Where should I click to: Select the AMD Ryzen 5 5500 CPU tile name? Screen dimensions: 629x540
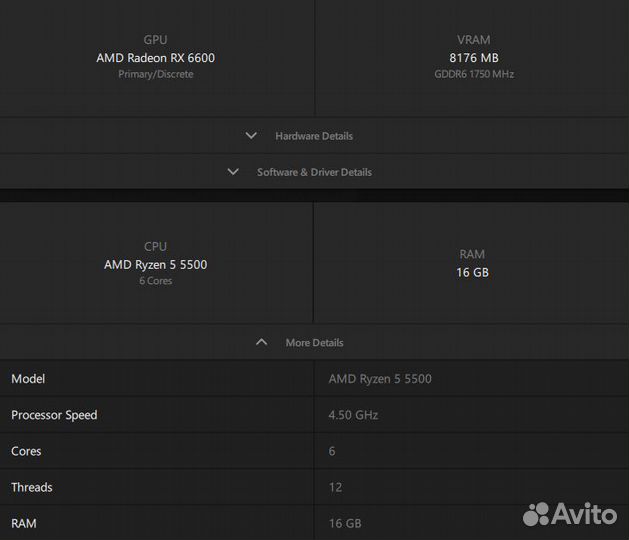[x=155, y=265]
